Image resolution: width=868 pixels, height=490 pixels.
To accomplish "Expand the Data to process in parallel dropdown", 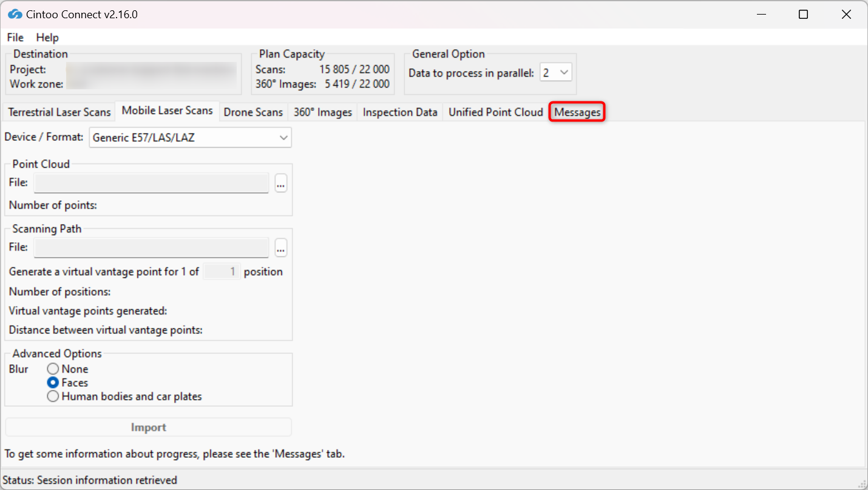I will [x=556, y=73].
